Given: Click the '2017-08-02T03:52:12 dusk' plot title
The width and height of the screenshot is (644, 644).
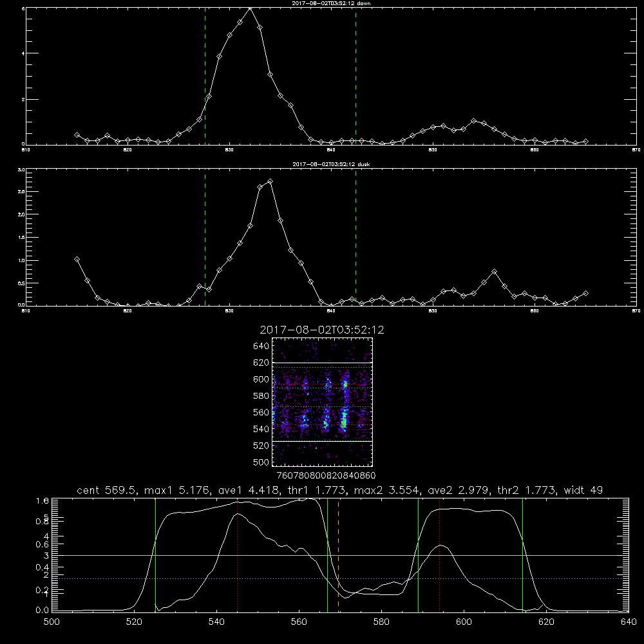Looking at the screenshot, I should tap(331, 164).
